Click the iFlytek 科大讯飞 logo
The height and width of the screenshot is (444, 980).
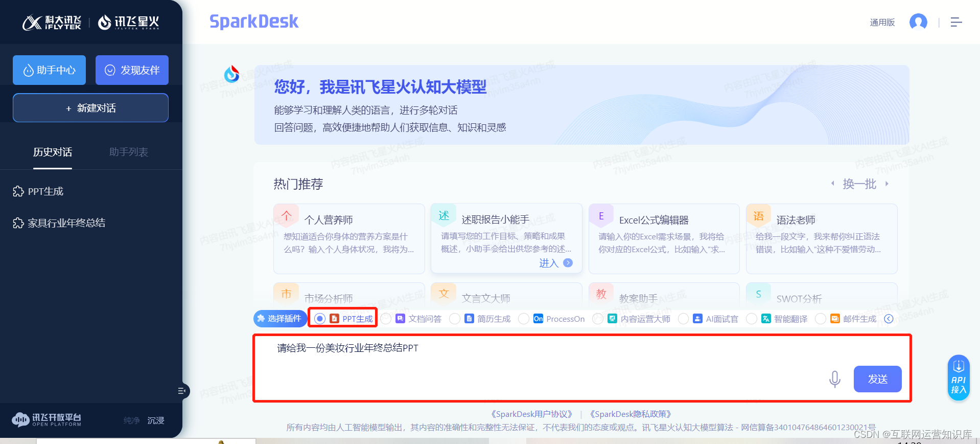tap(52, 23)
